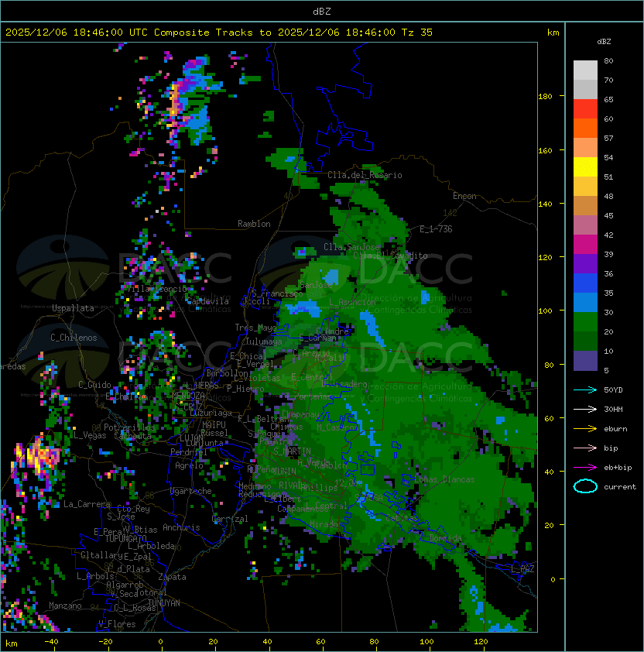Click the current legend label

(x=620, y=486)
